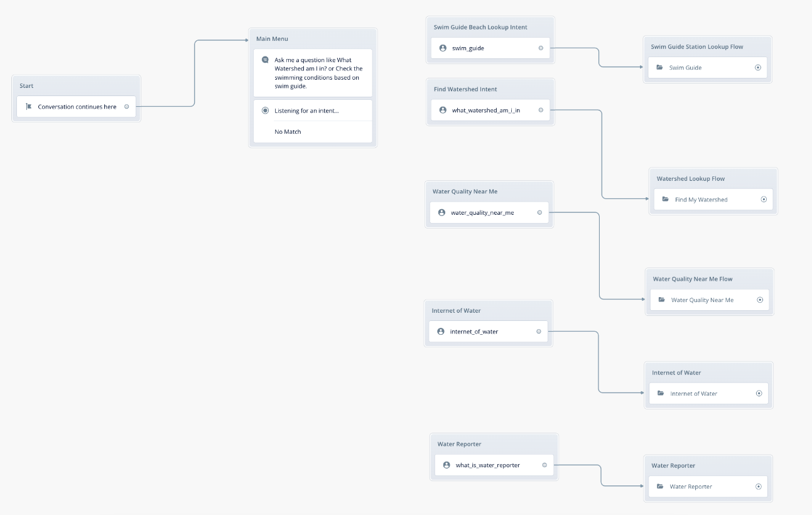This screenshot has height=515, width=812.
Task: Click the Main Menu prompt text message
Action: coord(318,73)
